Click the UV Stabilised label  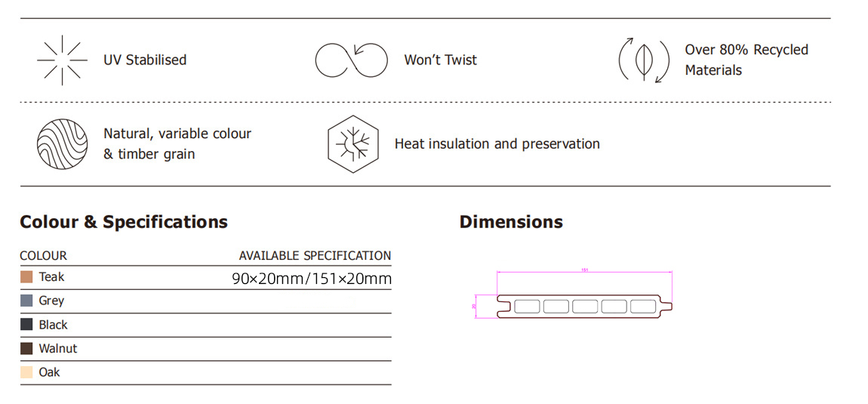coord(145,60)
